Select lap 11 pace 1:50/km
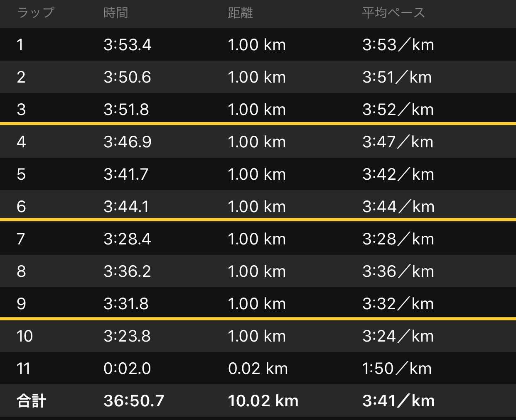The image size is (516, 420). click(x=397, y=369)
